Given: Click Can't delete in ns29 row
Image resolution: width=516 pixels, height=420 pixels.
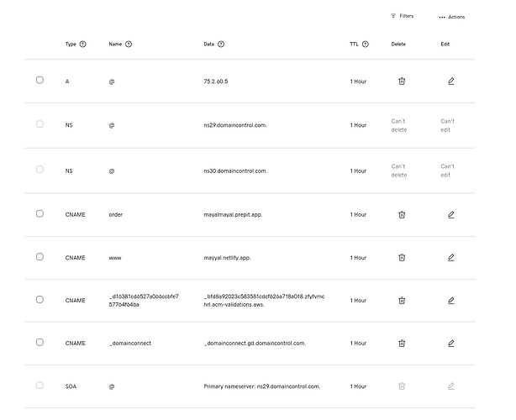Looking at the screenshot, I should pyautogui.click(x=399, y=126).
